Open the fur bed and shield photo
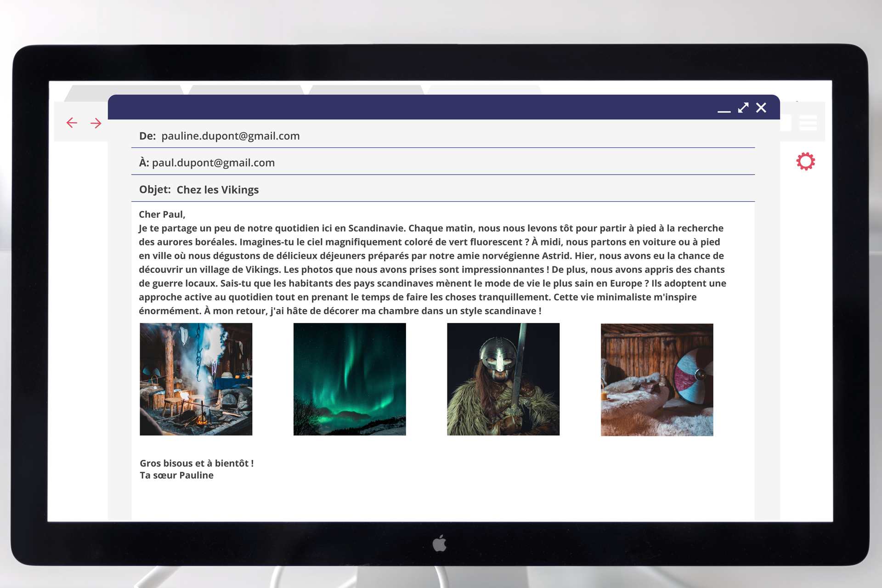Image resolution: width=882 pixels, height=588 pixels. [657, 379]
